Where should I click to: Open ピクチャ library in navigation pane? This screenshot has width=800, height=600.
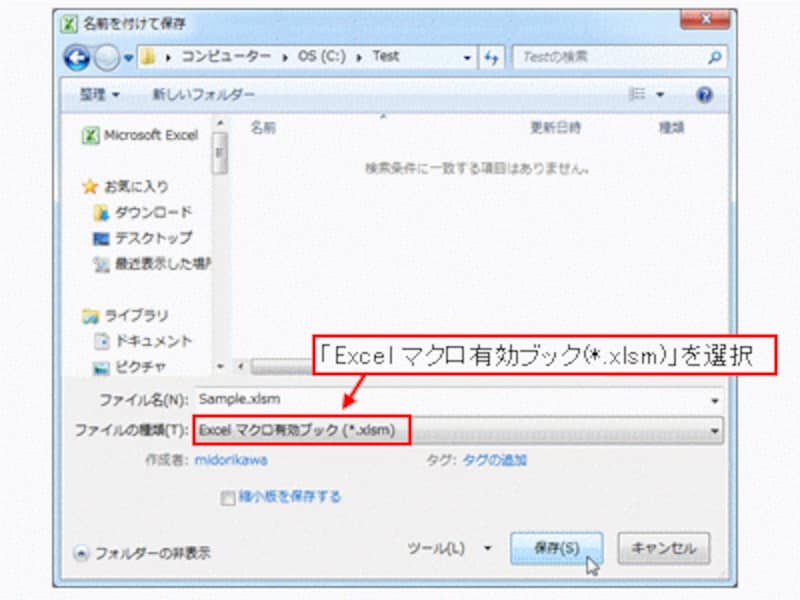pyautogui.click(x=141, y=367)
